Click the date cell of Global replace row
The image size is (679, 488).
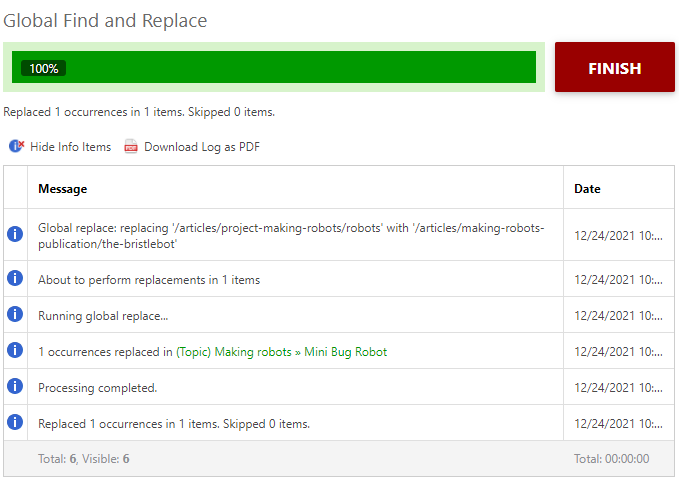[618, 236]
